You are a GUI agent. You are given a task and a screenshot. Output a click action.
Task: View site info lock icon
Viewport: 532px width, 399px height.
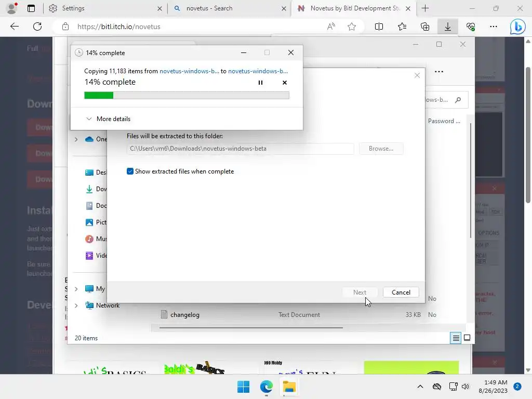[65, 26]
